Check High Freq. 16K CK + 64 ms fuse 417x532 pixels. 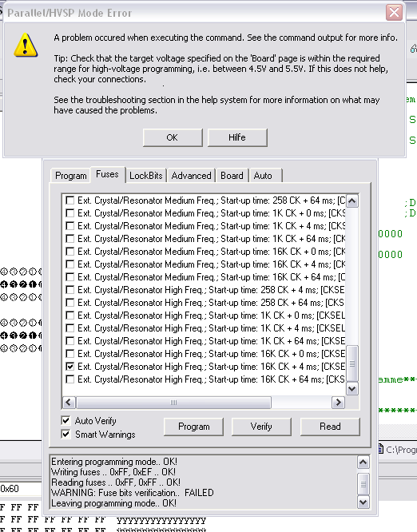pyautogui.click(x=69, y=379)
